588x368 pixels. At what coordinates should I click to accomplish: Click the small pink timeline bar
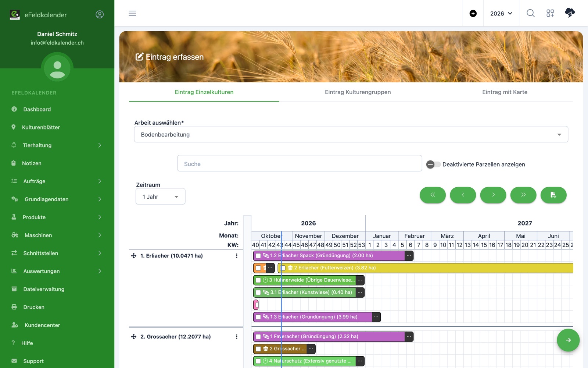(x=256, y=305)
